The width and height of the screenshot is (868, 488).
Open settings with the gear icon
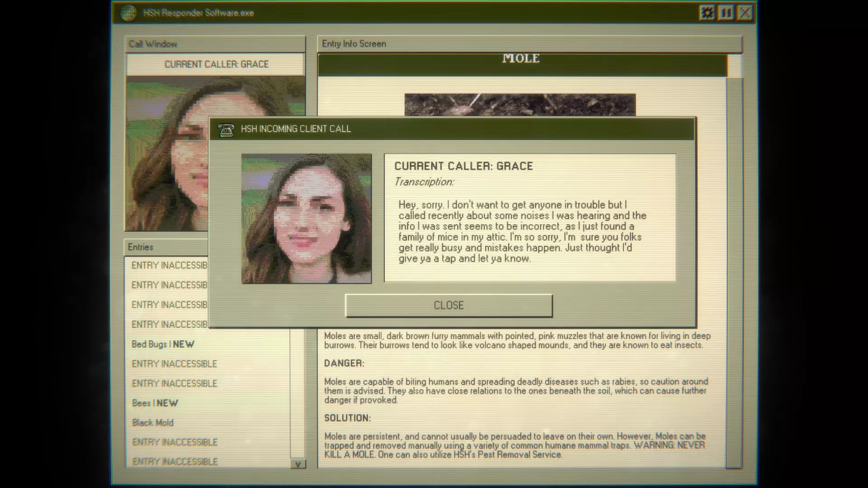pyautogui.click(x=707, y=13)
